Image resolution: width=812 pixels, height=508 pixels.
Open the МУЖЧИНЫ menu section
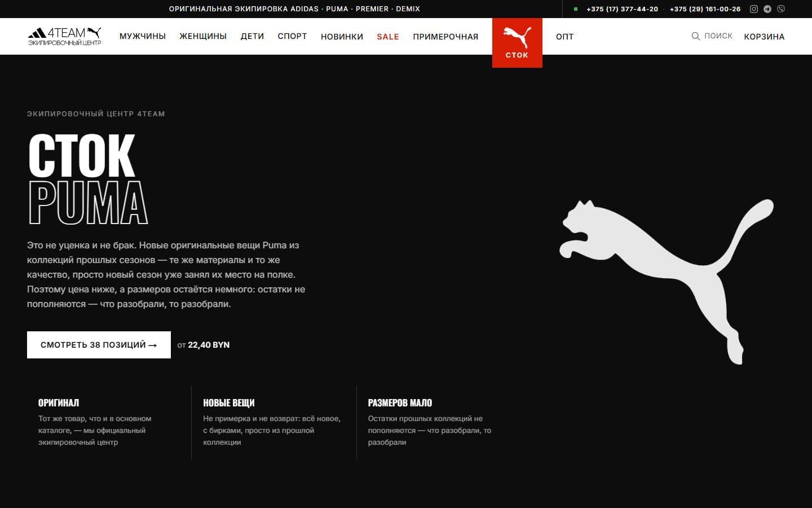(143, 36)
